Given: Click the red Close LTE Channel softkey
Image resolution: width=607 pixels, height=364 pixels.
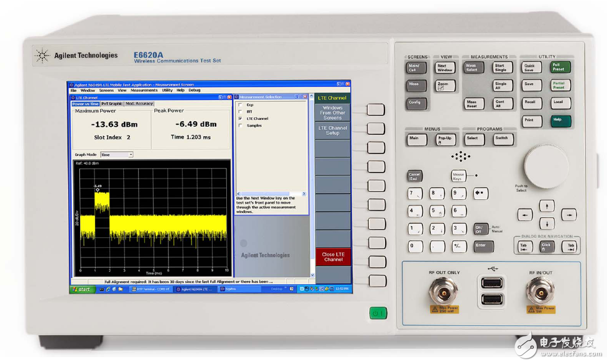Looking at the screenshot, I should 333,257.
